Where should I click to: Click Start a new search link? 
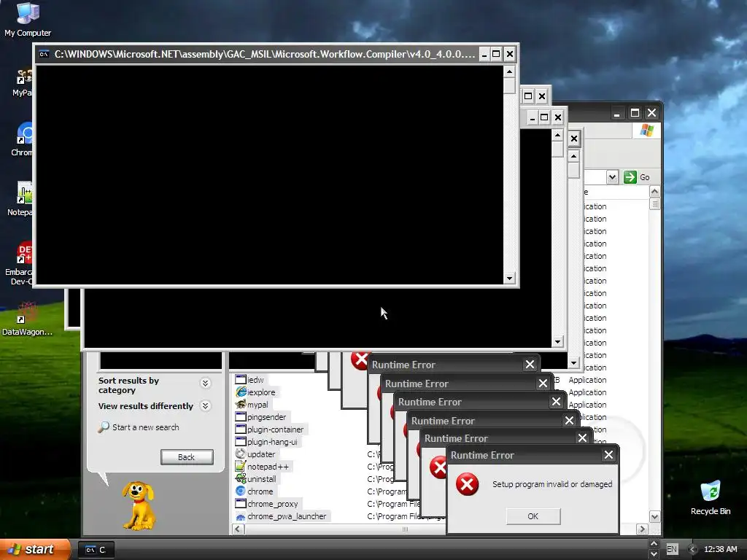(x=146, y=427)
